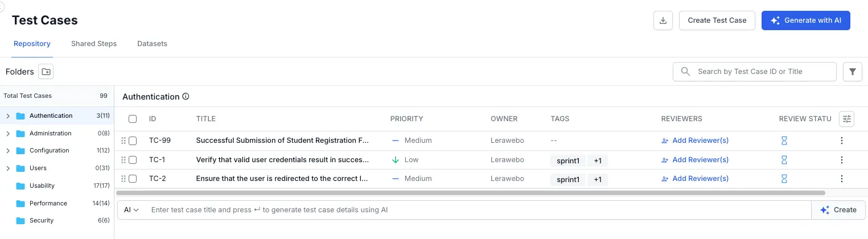Switch to the Shared Steps tab
The height and width of the screenshot is (239, 868).
(94, 44)
